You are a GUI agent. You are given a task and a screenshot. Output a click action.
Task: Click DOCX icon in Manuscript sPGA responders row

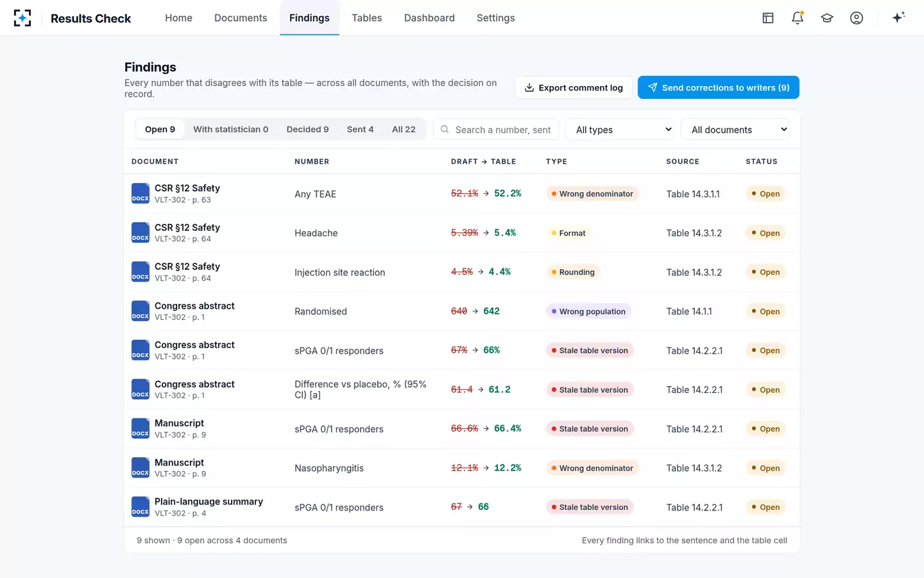(x=141, y=429)
